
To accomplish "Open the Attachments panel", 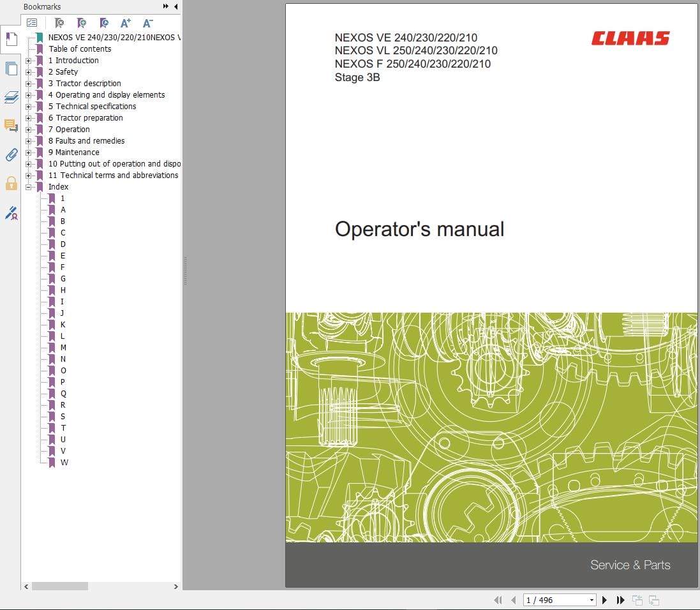I will [10, 155].
